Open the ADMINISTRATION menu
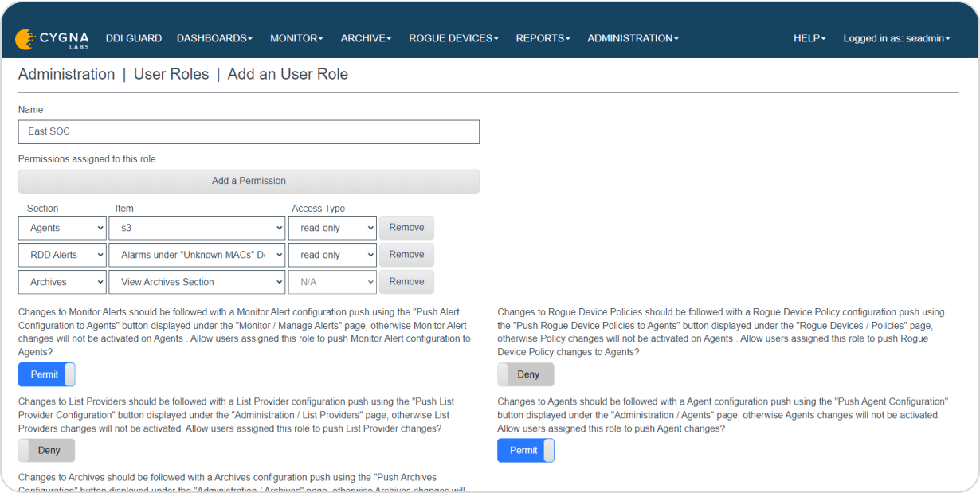The height and width of the screenshot is (493, 980). [632, 37]
